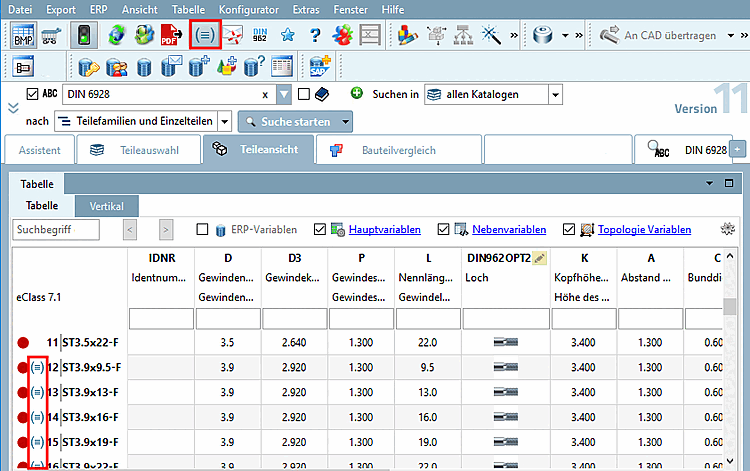The height and width of the screenshot is (471, 750).
Task: Click the Nebenvariablen link
Action: click(509, 230)
